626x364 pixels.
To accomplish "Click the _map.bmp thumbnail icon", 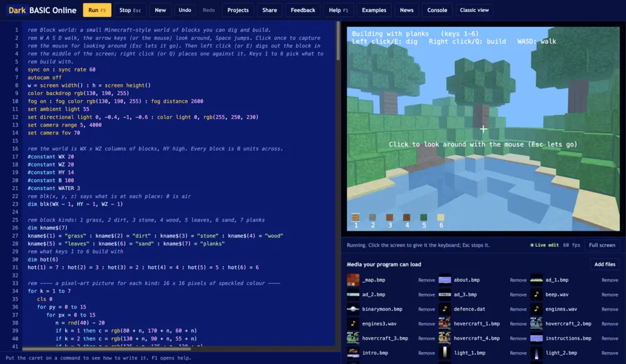I will [353, 280].
